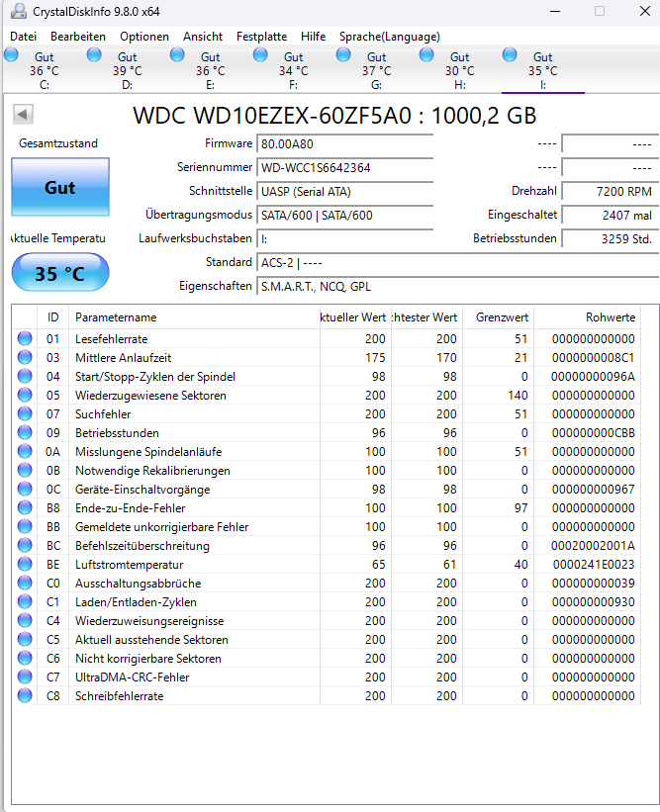Image resolution: width=660 pixels, height=812 pixels.
Task: Click raw value 00020002001A
Action: coord(593,545)
